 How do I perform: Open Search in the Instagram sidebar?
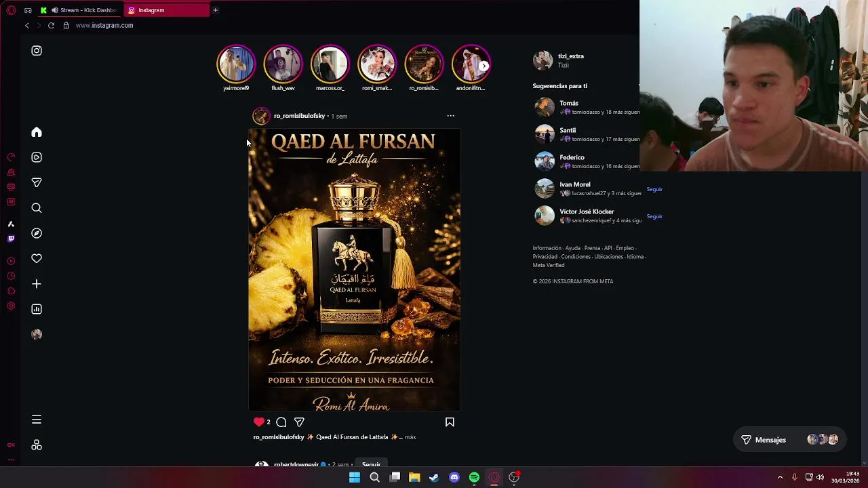point(37,208)
